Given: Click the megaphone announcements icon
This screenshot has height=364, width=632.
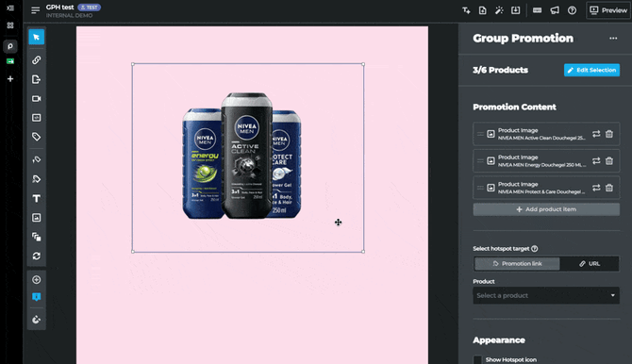Looking at the screenshot, I should [555, 10].
